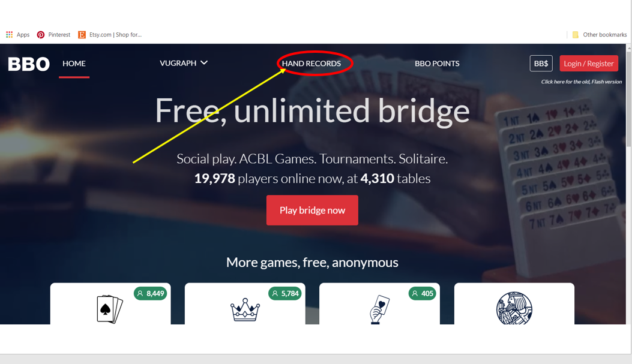The width and height of the screenshot is (632, 364).
Task: Click the 8,449 players badge
Action: [151, 293]
